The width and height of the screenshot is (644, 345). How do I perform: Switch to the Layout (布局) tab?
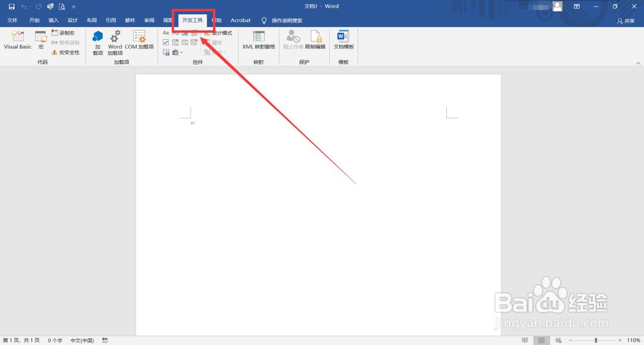[x=91, y=20]
